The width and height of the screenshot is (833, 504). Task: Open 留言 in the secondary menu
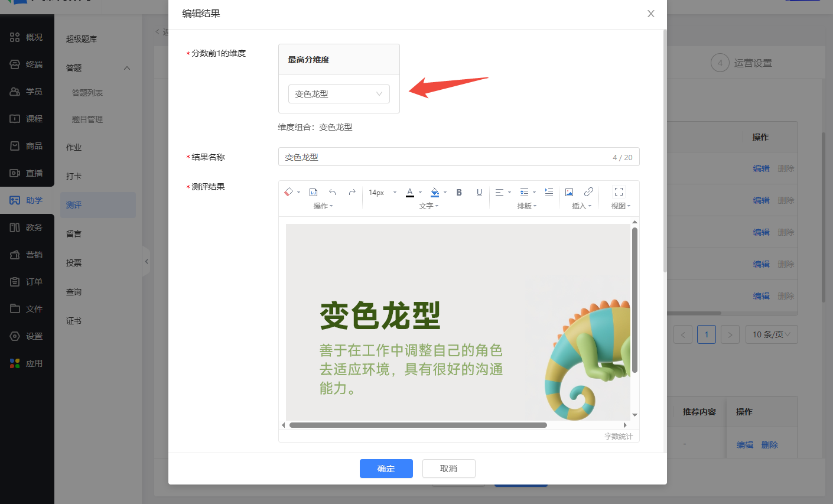(x=74, y=234)
